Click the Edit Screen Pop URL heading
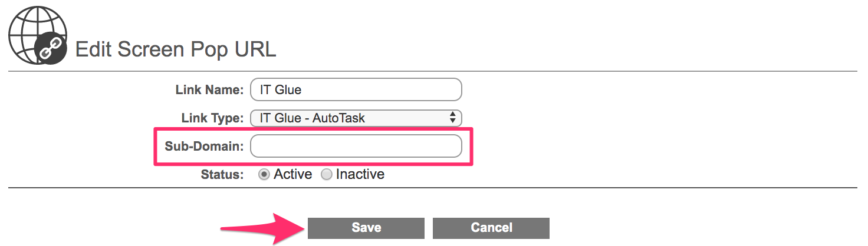The width and height of the screenshot is (868, 246). (176, 49)
